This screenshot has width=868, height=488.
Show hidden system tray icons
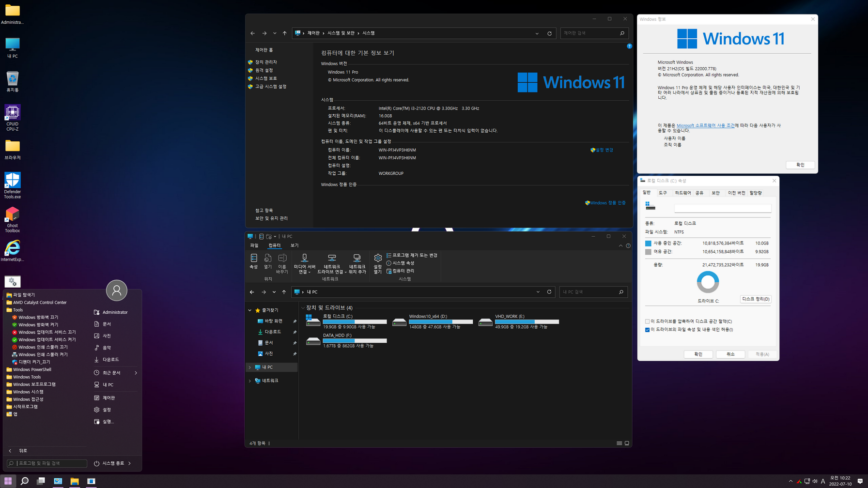click(790, 481)
